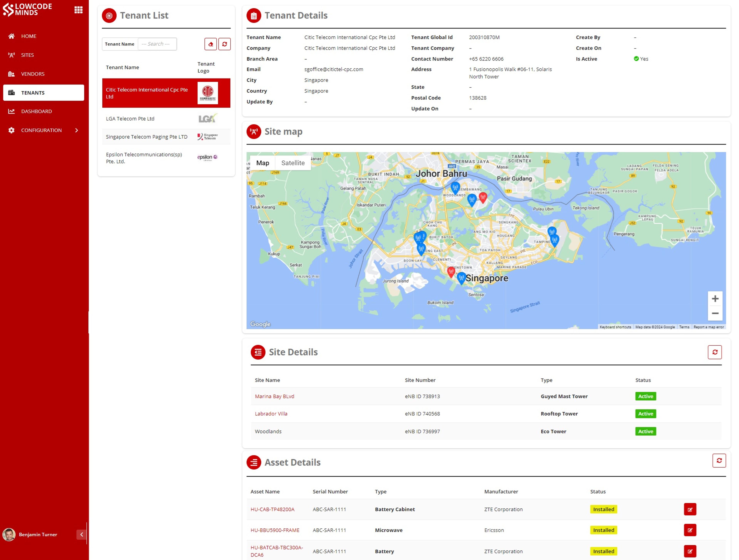This screenshot has width=739, height=560.
Task: Refresh the Site Details table
Action: (x=715, y=353)
